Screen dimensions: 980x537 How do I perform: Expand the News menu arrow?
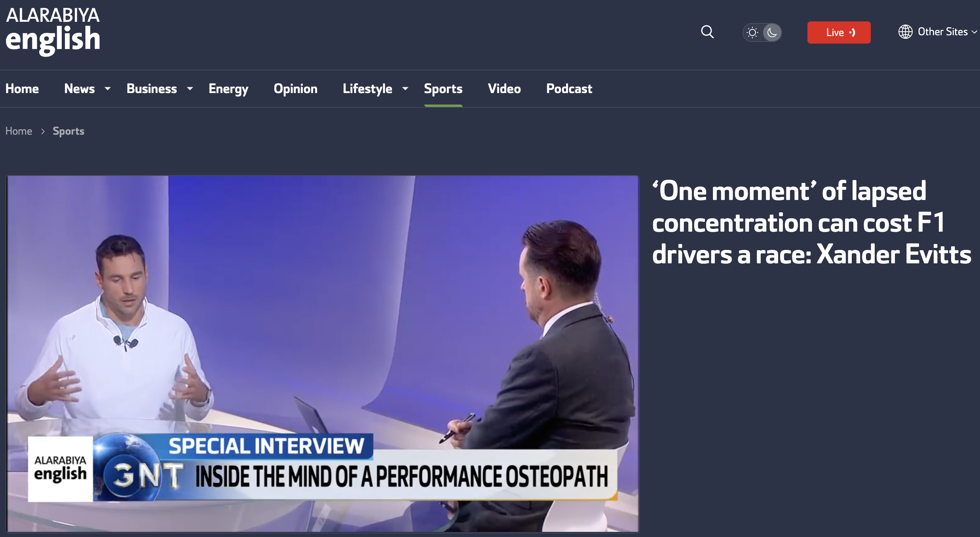[x=107, y=89]
